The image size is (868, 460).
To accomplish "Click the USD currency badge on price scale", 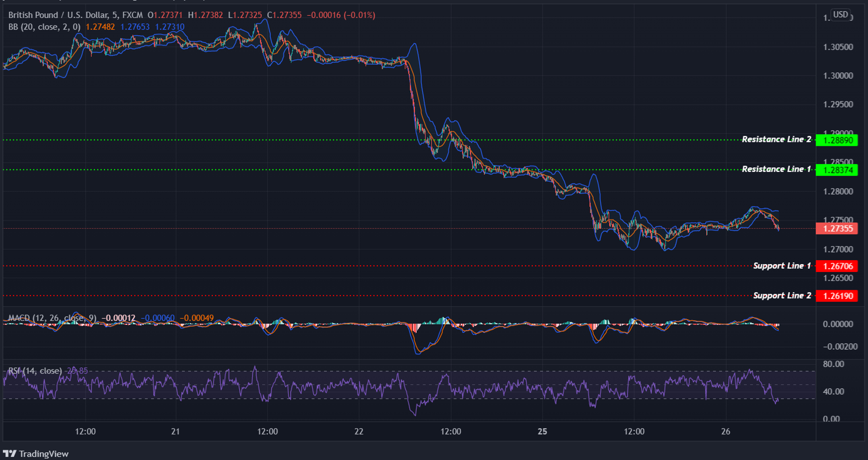I will click(x=840, y=15).
